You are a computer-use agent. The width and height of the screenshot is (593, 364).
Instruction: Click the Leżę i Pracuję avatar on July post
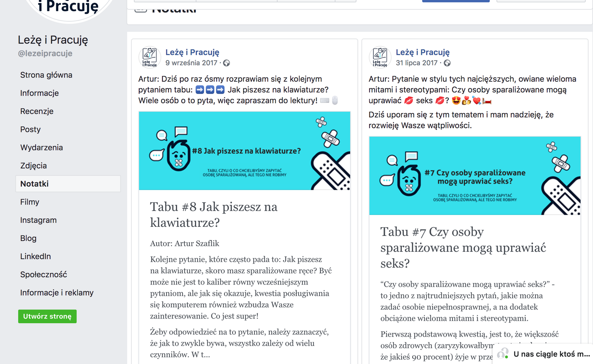pos(380,57)
